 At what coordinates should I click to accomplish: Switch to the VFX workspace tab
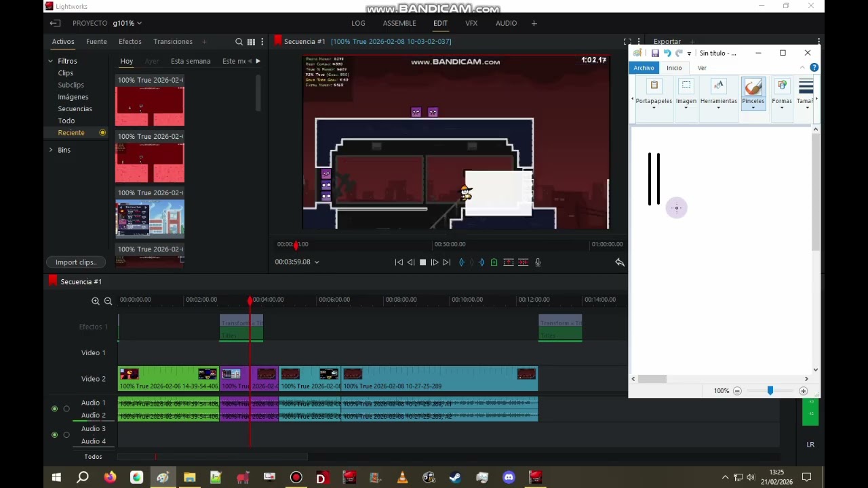click(x=471, y=23)
